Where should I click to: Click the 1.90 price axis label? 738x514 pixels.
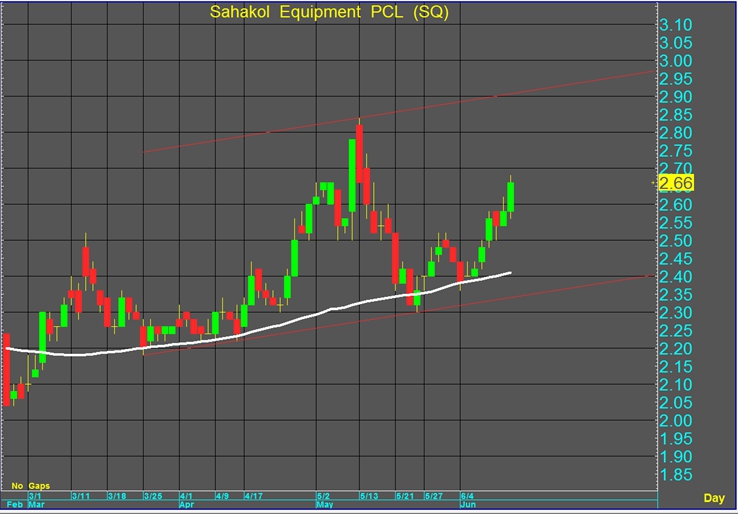676,457
